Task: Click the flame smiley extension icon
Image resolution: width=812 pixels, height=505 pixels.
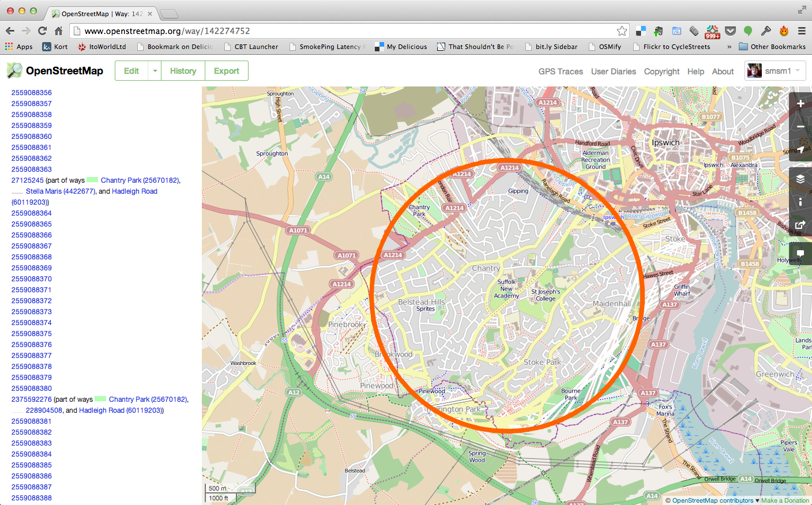Action: coord(784,31)
